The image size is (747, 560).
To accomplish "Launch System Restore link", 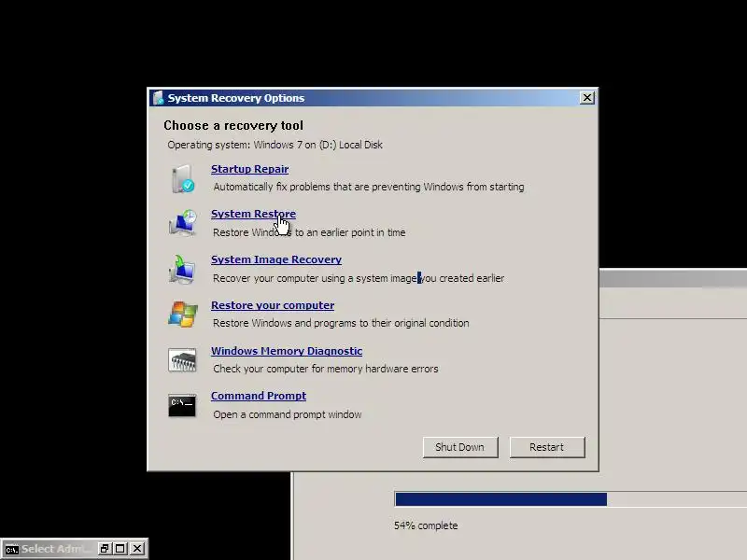I will click(x=253, y=214).
